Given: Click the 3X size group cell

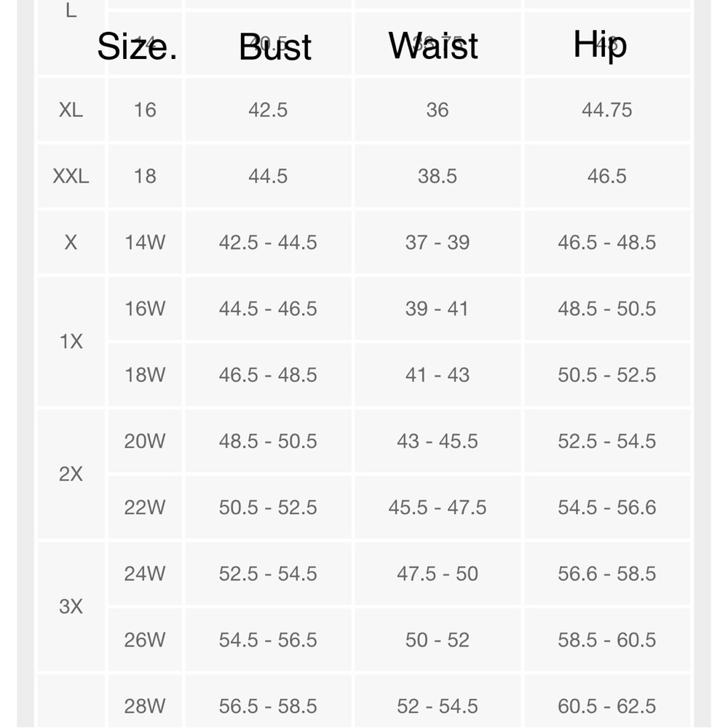Looking at the screenshot, I should 71,606.
